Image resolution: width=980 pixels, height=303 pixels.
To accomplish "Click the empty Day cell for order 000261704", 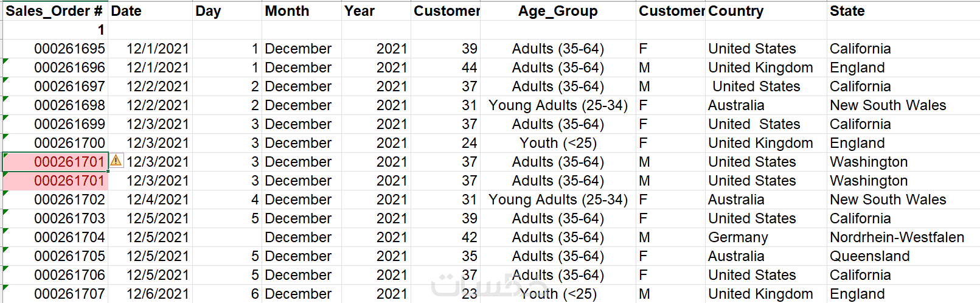I will (x=227, y=237).
